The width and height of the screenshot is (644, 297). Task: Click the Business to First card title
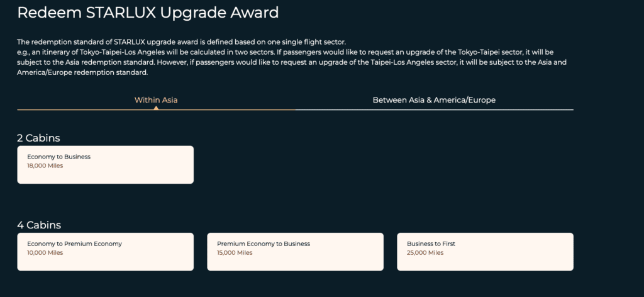pyautogui.click(x=431, y=244)
